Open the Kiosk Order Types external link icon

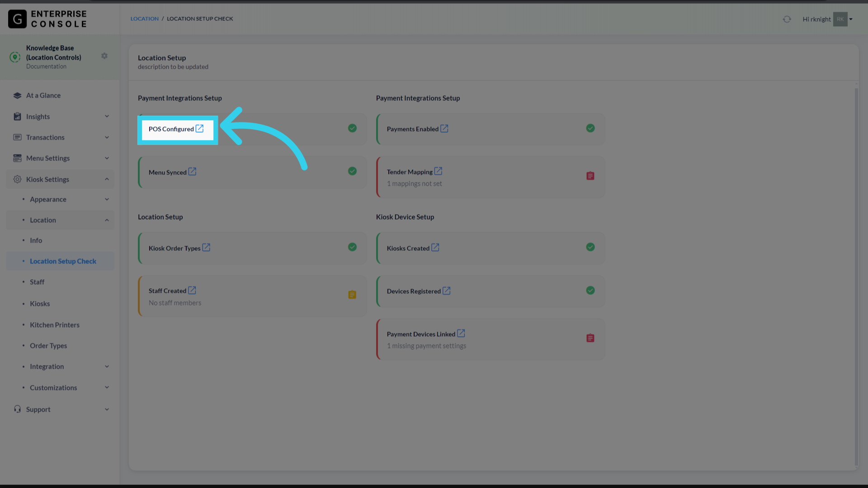(x=206, y=248)
